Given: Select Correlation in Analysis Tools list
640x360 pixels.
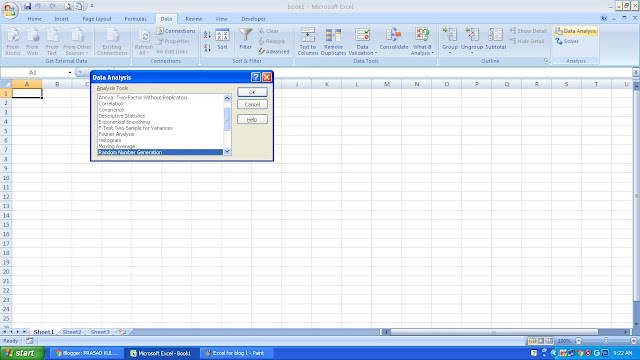Looking at the screenshot, I should click(x=160, y=104).
